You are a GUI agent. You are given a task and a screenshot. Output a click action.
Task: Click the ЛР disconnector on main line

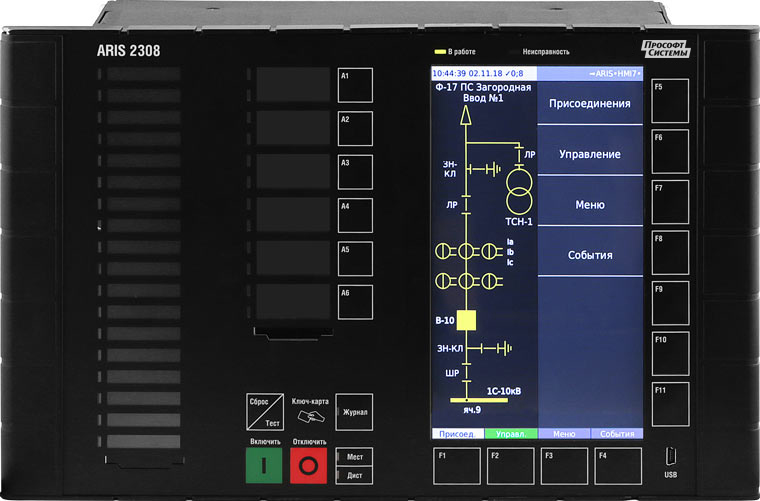click(466, 204)
